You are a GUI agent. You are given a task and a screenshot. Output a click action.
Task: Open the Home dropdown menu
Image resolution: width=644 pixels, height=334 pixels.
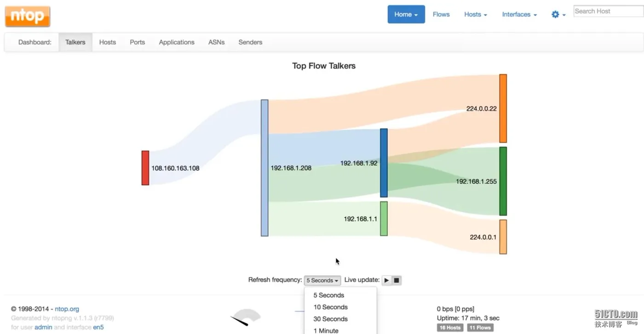pyautogui.click(x=406, y=15)
